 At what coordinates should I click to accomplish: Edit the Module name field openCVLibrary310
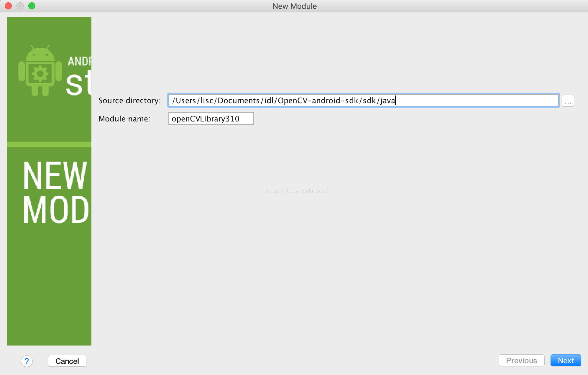pyautogui.click(x=211, y=119)
